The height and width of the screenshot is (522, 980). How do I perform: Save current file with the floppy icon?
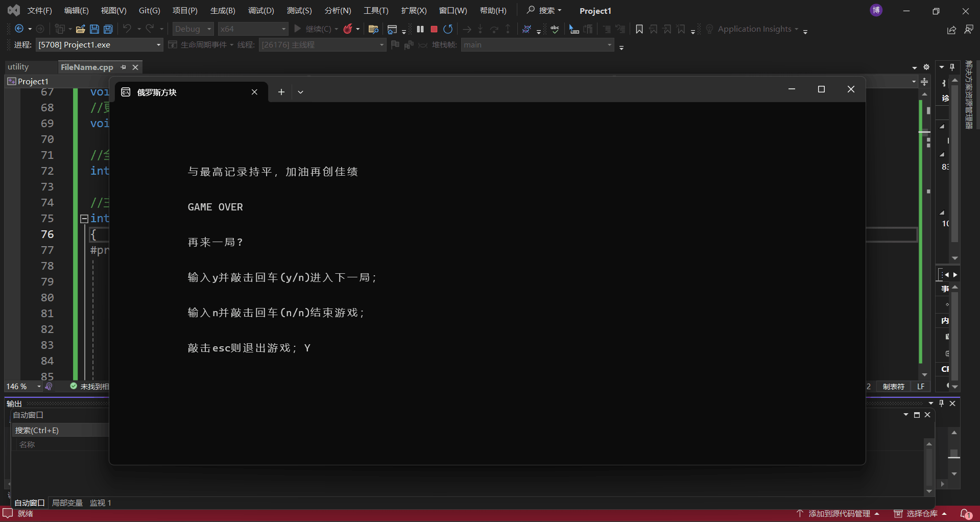tap(94, 29)
